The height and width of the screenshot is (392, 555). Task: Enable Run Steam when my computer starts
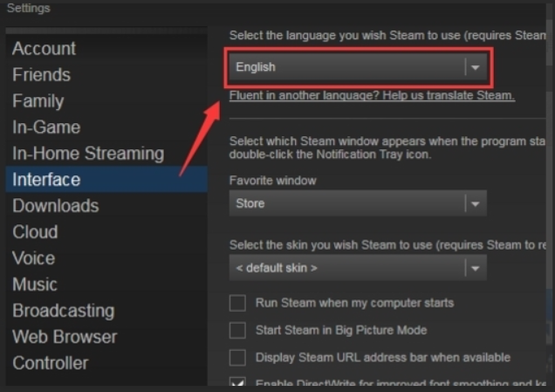point(237,303)
